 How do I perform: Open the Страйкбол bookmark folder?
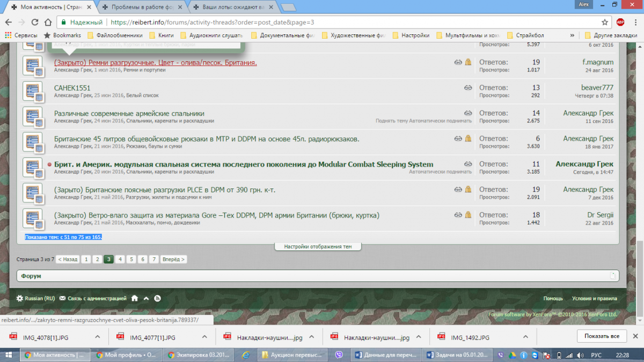525,35
